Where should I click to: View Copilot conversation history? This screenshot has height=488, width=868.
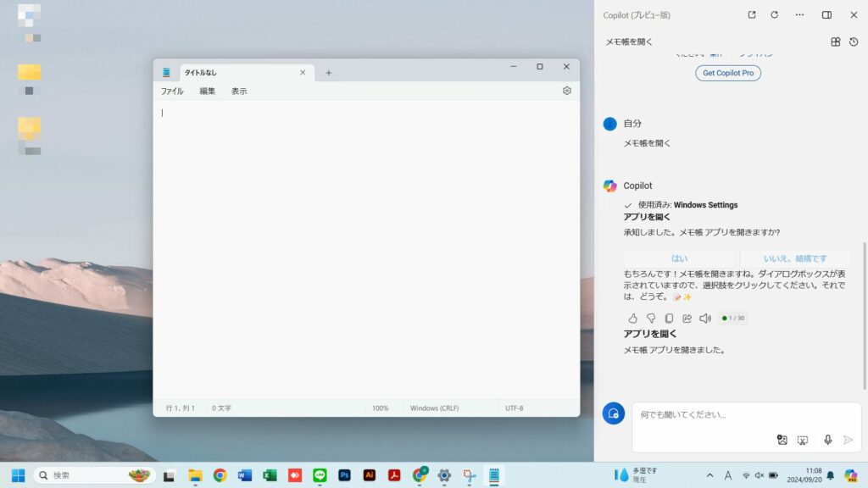[x=853, y=41]
